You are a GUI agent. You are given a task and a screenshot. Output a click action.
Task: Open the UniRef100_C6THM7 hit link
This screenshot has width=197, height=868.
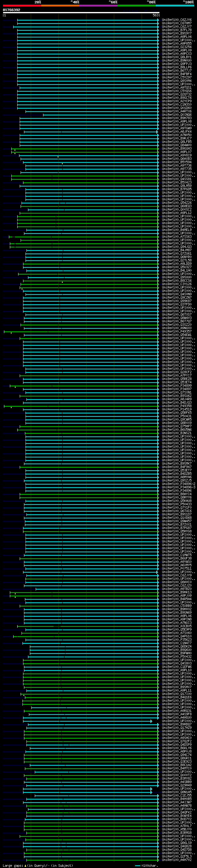(176, 23)
